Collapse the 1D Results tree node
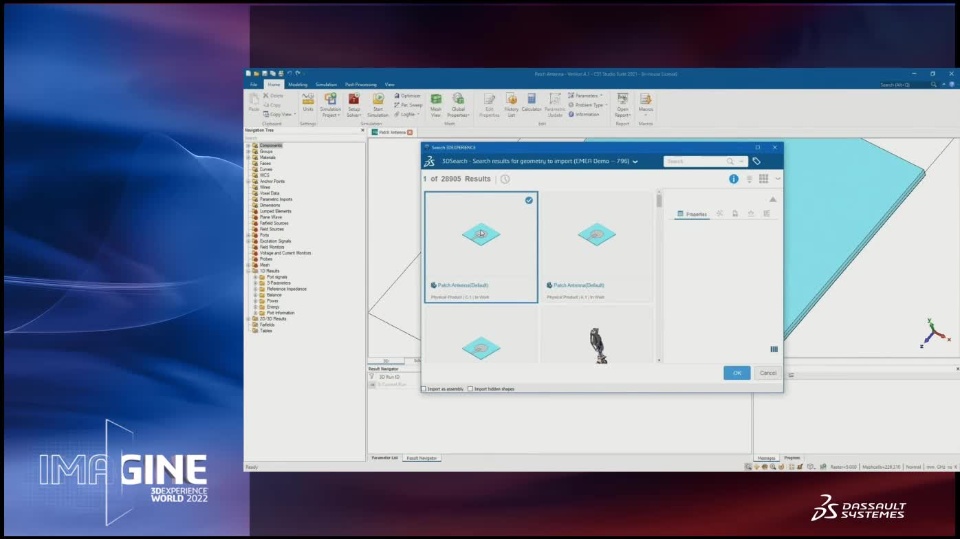This screenshot has width=960, height=539. 249,271
